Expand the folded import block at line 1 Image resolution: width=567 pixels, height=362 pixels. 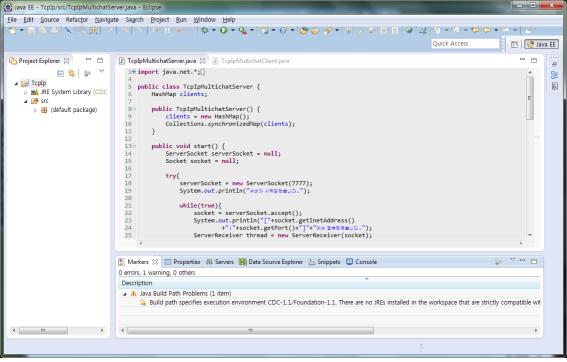coord(134,72)
